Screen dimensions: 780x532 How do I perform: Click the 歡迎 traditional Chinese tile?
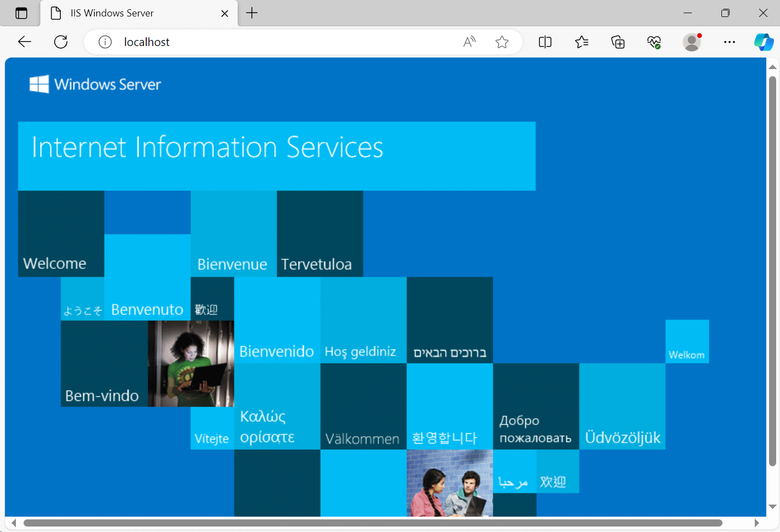pos(212,299)
